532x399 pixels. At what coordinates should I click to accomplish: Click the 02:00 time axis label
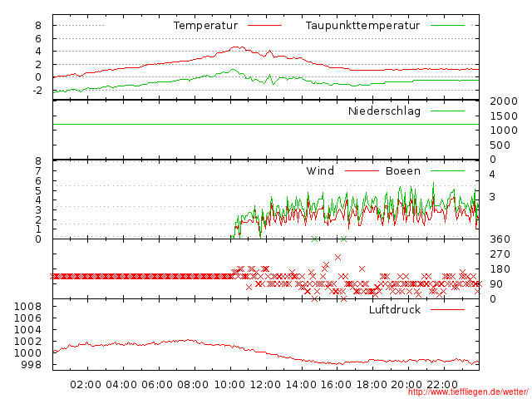pos(86,385)
